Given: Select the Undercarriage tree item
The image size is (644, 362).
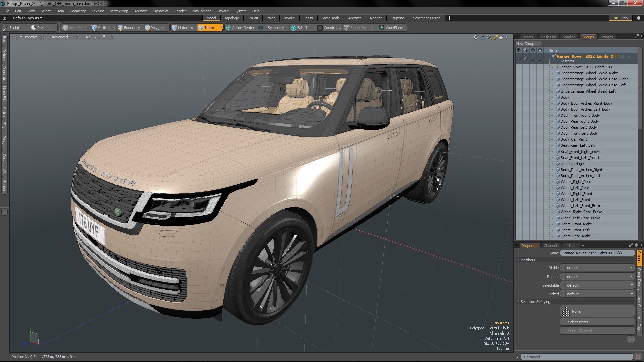Looking at the screenshot, I should [572, 164].
